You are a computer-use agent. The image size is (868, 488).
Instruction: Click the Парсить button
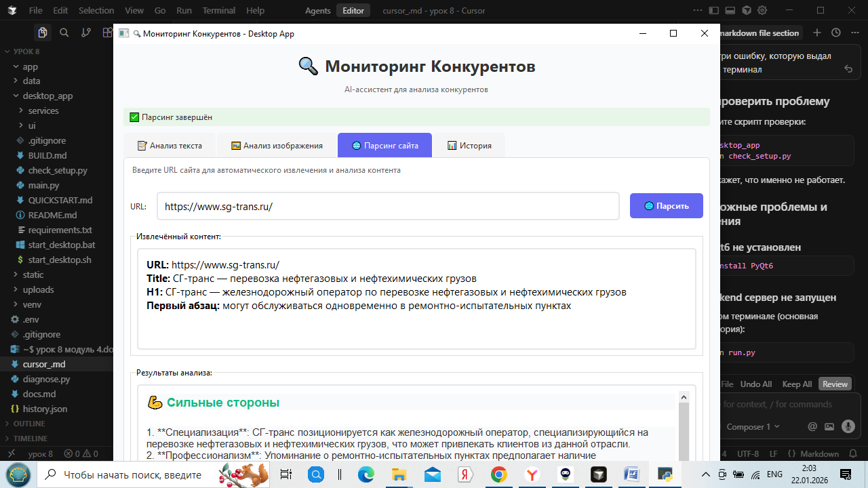(x=667, y=206)
